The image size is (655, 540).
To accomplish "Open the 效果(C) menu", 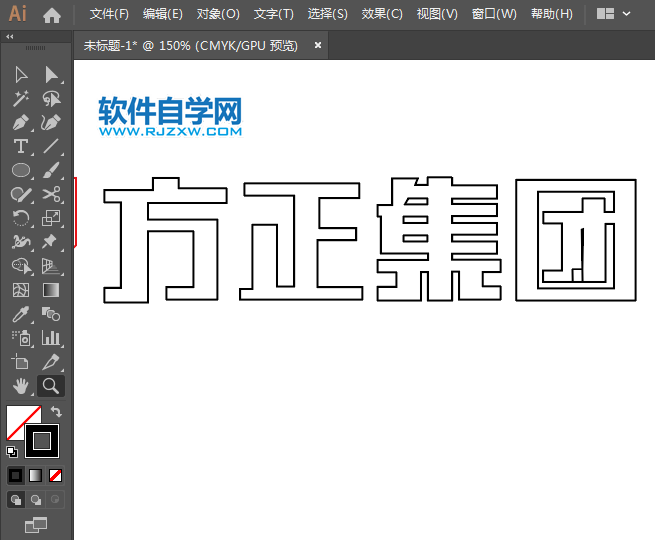I will click(382, 14).
